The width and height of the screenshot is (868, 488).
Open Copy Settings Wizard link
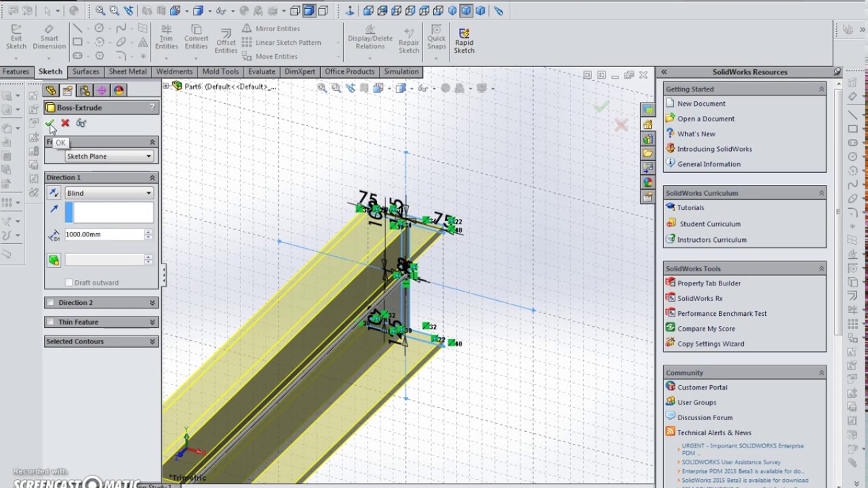(711, 344)
